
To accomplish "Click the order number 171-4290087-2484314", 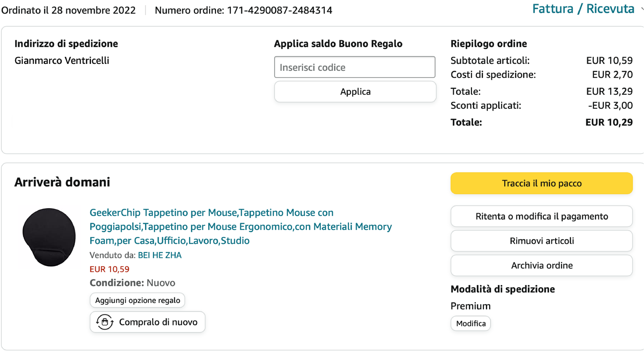I will click(x=280, y=10).
